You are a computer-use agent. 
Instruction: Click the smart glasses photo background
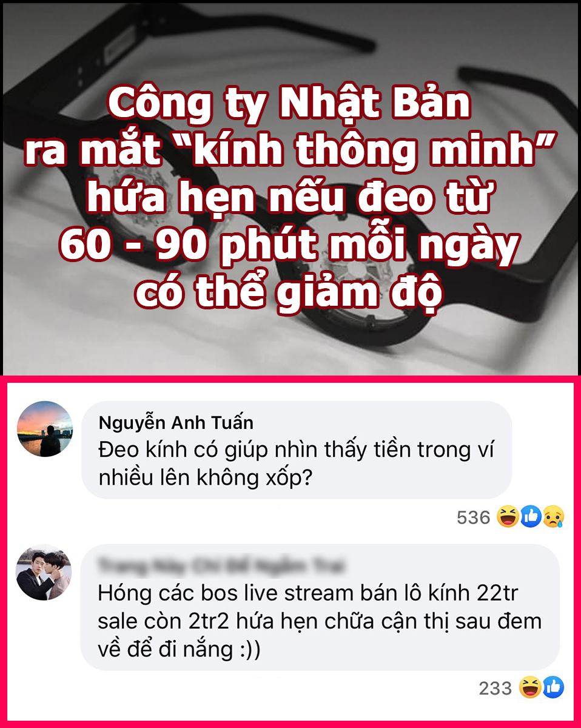(290, 188)
